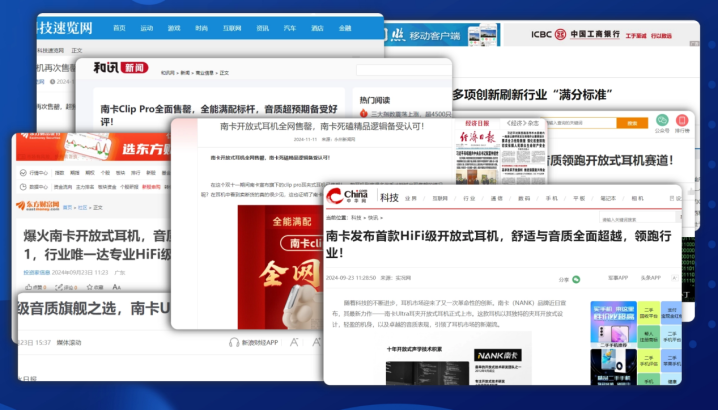Click the 头条APP link on 中华网 page

click(x=650, y=278)
